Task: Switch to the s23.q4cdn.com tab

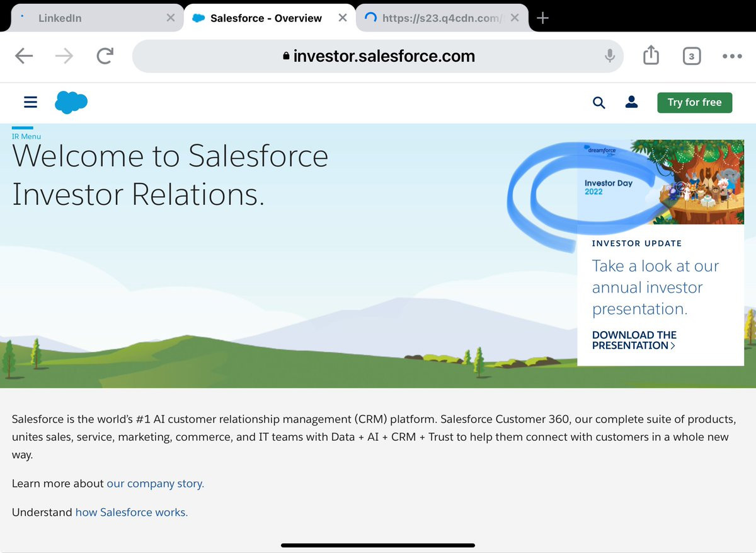Action: coord(441,18)
